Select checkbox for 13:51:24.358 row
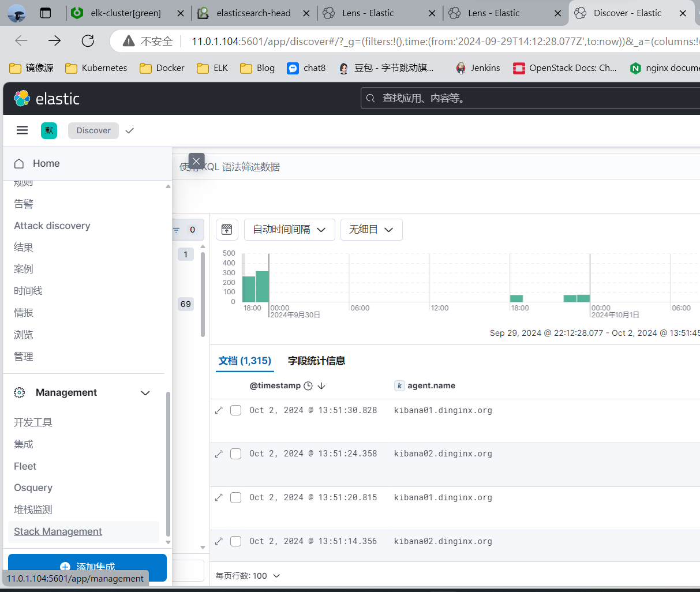This screenshot has width=700, height=592. click(235, 454)
